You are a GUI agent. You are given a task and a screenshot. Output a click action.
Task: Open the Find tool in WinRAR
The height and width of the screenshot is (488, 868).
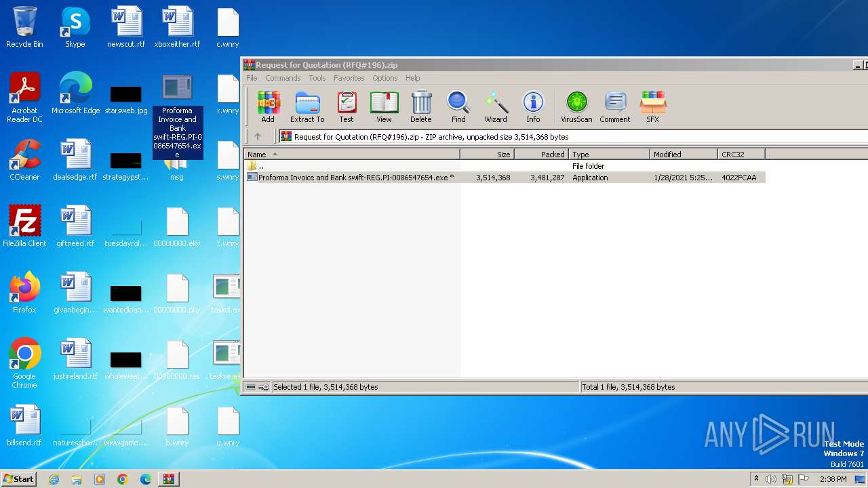coord(458,107)
